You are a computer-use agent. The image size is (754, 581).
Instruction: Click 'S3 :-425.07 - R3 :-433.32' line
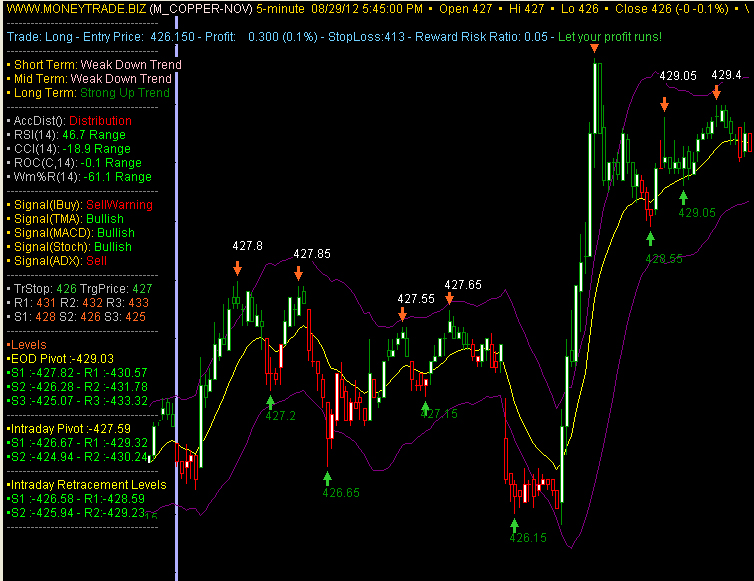77,400
